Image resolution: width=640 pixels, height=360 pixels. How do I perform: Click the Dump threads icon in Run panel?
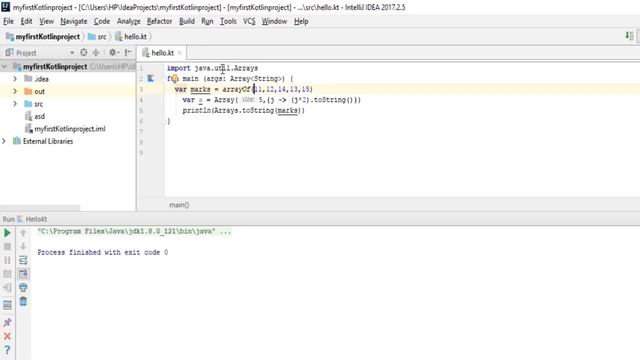click(x=7, y=274)
